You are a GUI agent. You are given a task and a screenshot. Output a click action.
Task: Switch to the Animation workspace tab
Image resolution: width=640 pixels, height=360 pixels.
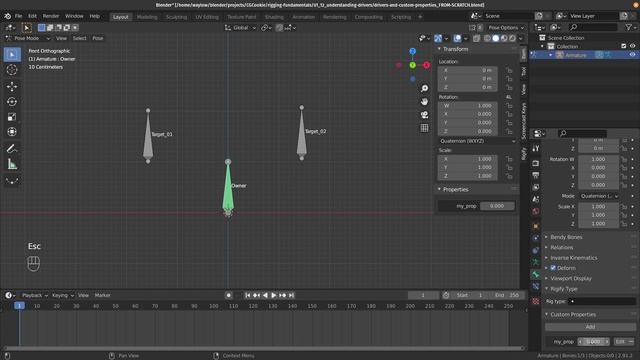[304, 17]
